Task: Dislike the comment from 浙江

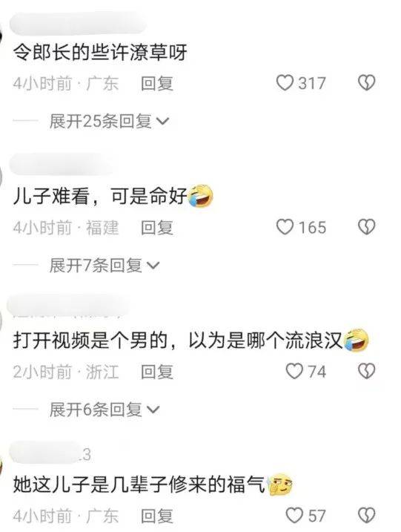Action: [x=367, y=371]
